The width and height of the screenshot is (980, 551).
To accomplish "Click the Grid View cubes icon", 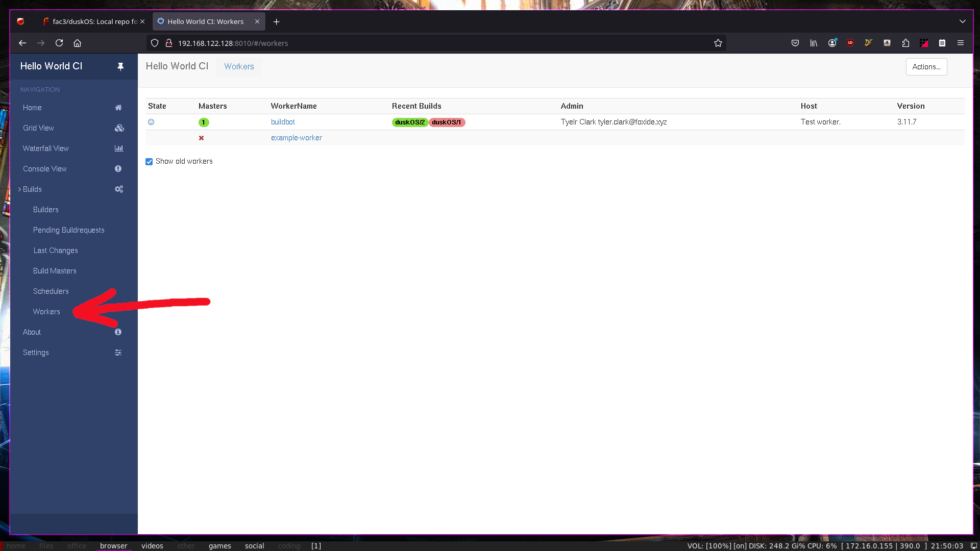I will [119, 128].
